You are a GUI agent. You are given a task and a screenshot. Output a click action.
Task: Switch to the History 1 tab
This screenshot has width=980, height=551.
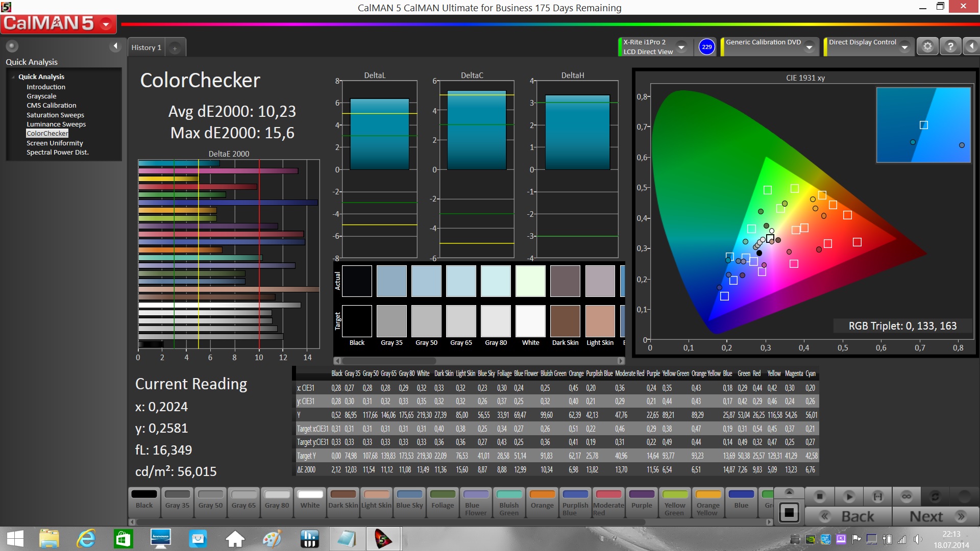tap(146, 47)
